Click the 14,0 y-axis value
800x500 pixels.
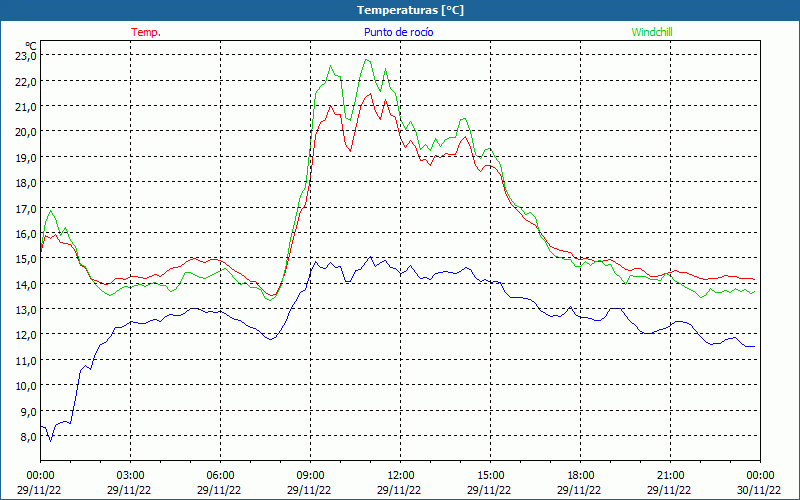(26, 284)
